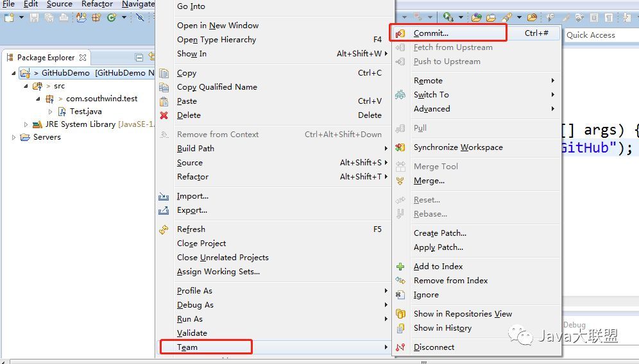Image resolution: width=639 pixels, height=364 pixels.
Task: Click the New Java Class icon
Action: pos(111,17)
